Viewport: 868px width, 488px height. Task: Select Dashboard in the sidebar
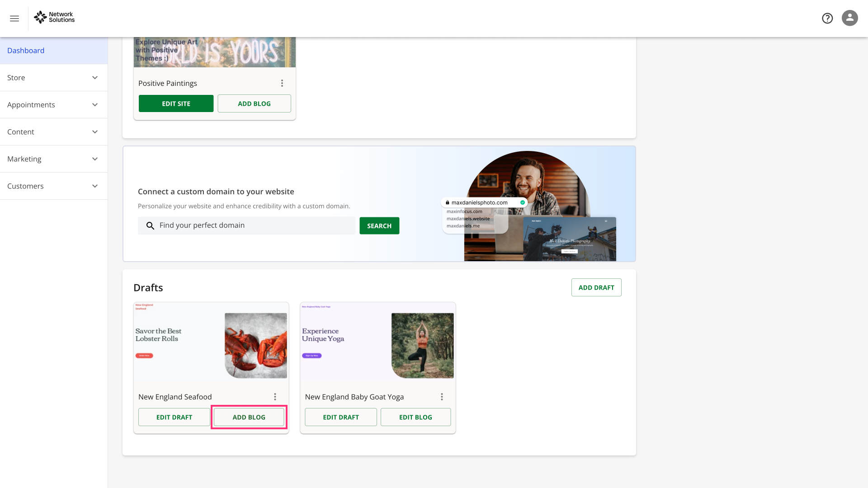(x=26, y=51)
